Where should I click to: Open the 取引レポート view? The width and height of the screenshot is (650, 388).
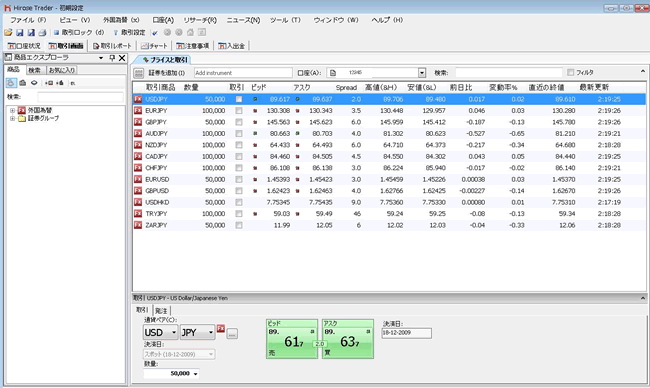pos(112,46)
